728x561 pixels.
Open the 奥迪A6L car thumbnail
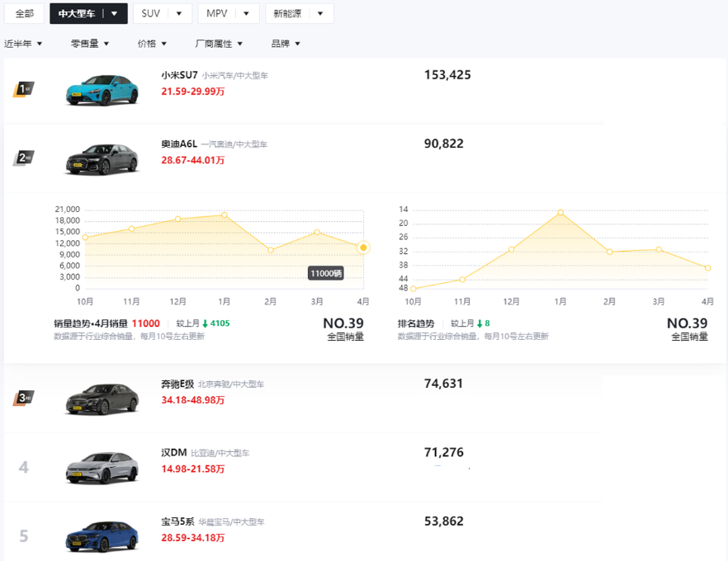click(102, 159)
